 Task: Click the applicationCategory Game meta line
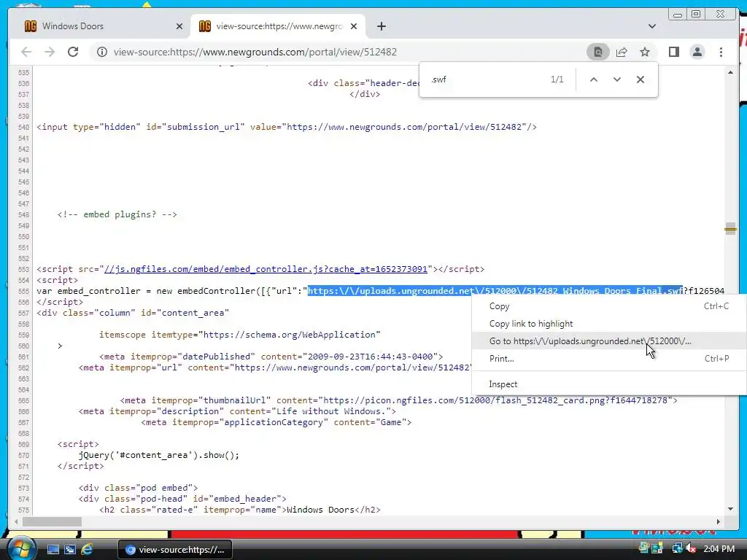(x=276, y=422)
